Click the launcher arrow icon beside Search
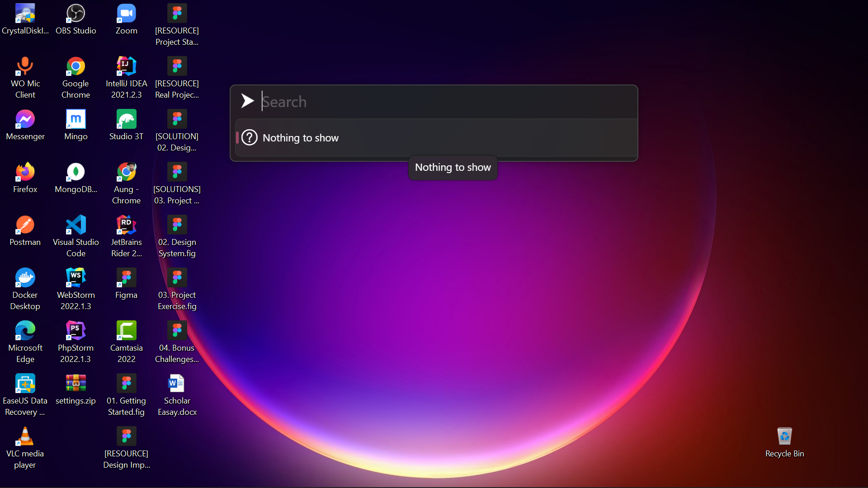The height and width of the screenshot is (488, 868). click(x=247, y=101)
